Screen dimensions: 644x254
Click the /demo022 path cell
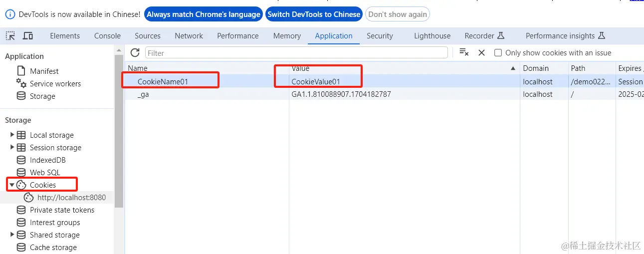click(592, 81)
